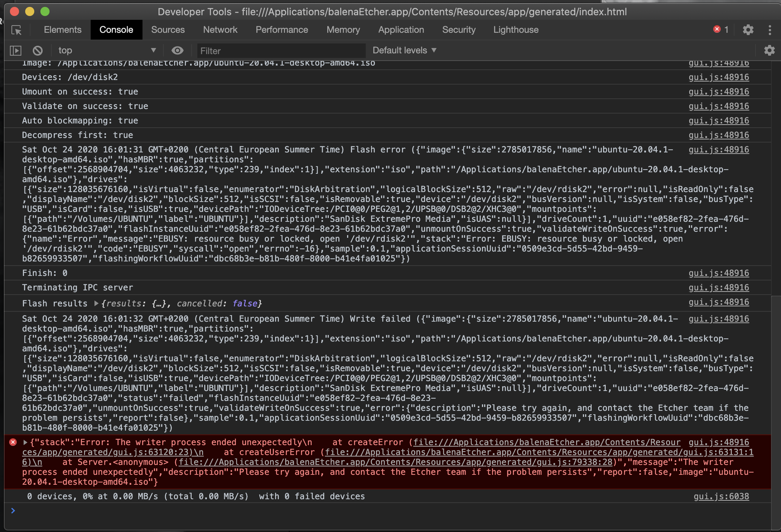Image resolution: width=781 pixels, height=532 pixels.
Task: Clear the console with the clear icon
Action: [37, 50]
